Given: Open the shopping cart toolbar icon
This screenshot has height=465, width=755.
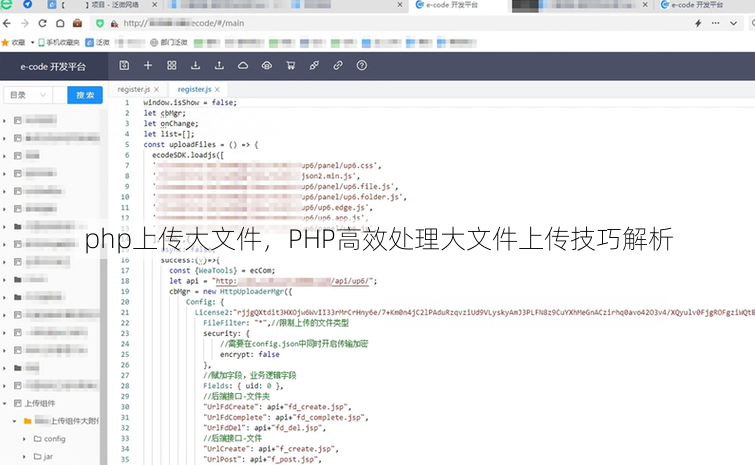Looking at the screenshot, I should pos(290,65).
